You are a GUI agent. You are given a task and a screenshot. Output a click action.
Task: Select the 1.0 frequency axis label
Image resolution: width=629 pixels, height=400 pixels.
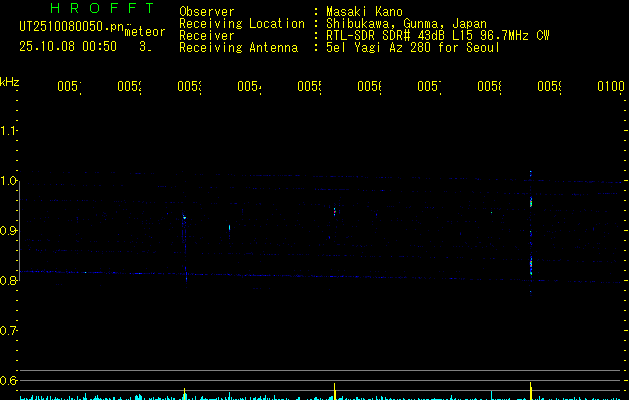(x=10, y=181)
